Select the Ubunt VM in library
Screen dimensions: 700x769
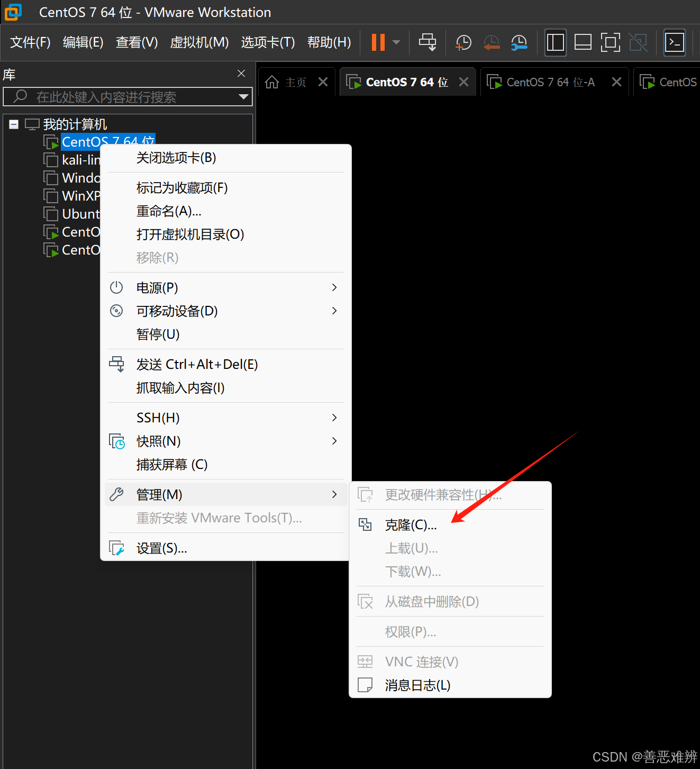(x=81, y=214)
